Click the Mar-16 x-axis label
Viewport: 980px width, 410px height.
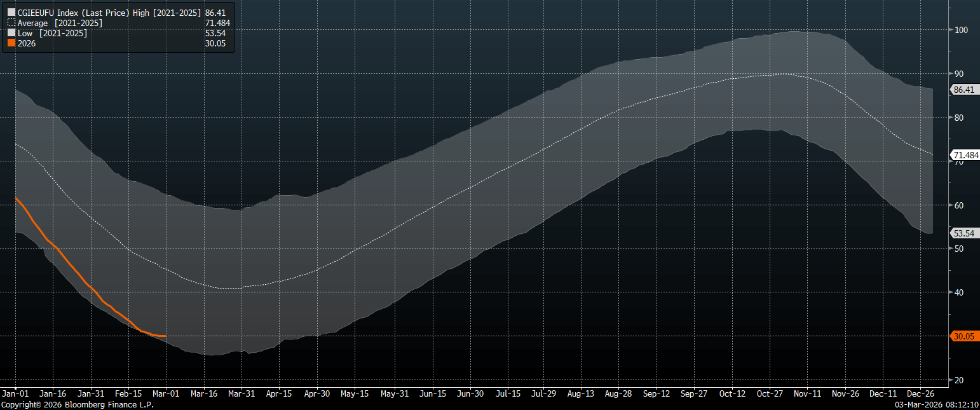[x=203, y=394]
